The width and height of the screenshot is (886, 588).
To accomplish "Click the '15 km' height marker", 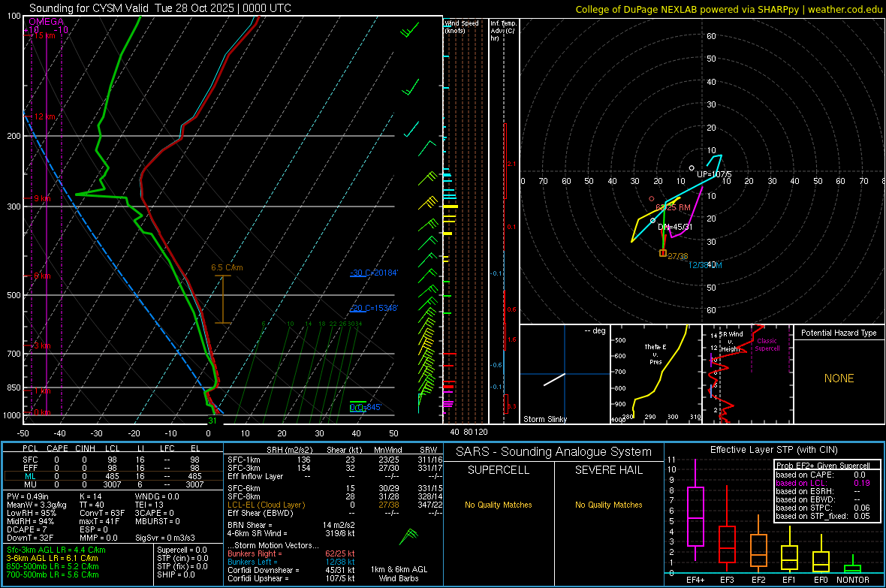I will click(44, 35).
